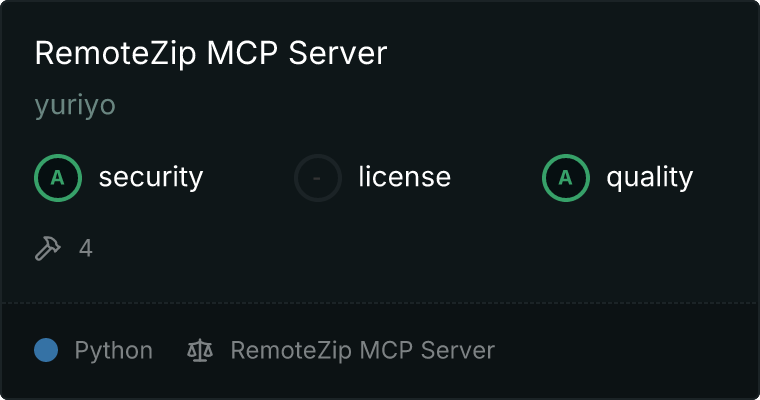The image size is (760, 400).
Task: Click the dashed divider above the footer
Action: coord(380,303)
